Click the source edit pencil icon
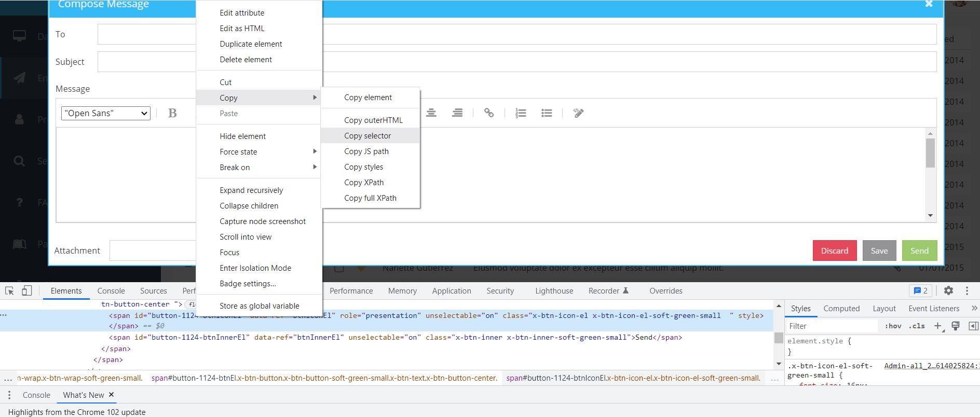This screenshot has width=980, height=417. pyautogui.click(x=578, y=113)
